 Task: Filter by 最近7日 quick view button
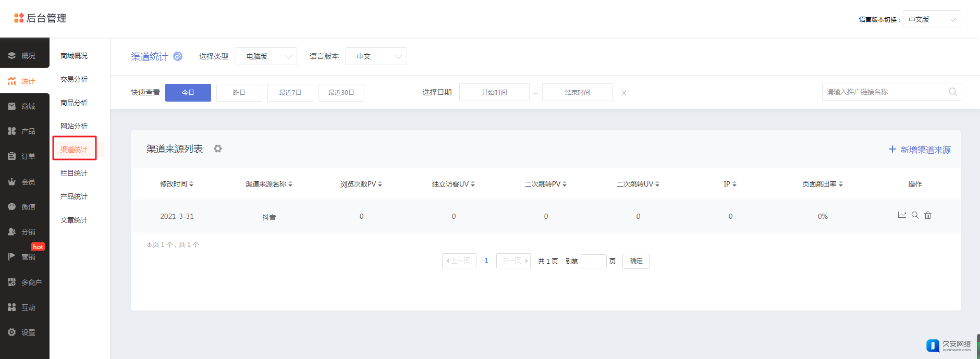pos(290,93)
